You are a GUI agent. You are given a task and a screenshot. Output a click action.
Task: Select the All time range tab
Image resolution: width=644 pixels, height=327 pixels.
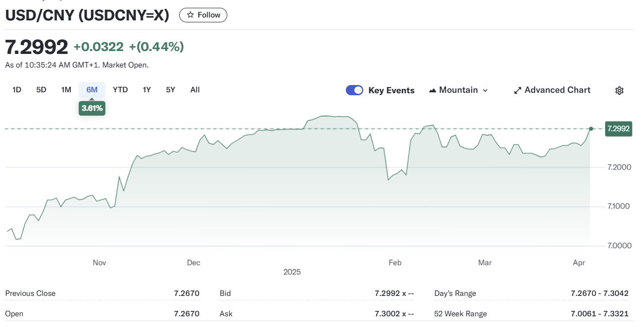click(195, 90)
